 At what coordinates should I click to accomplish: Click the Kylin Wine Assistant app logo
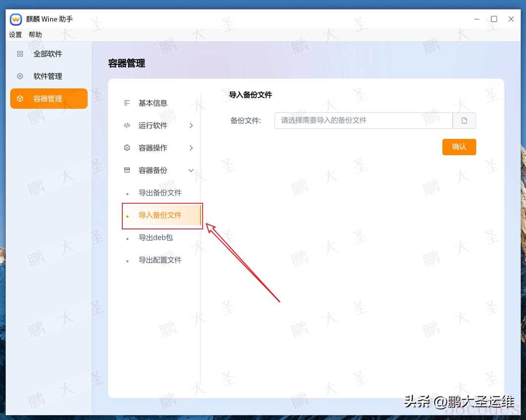click(16, 19)
